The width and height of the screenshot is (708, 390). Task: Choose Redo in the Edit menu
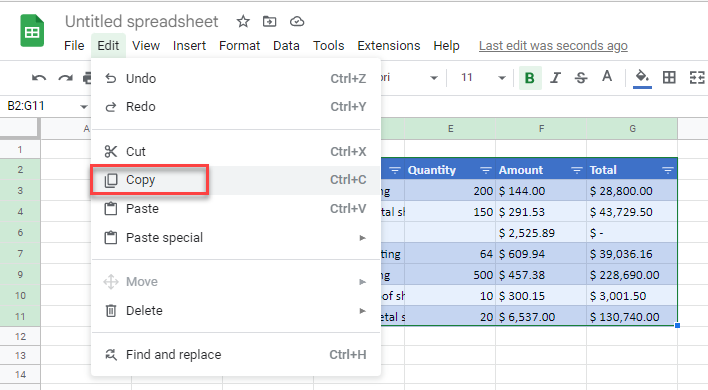[236, 107]
